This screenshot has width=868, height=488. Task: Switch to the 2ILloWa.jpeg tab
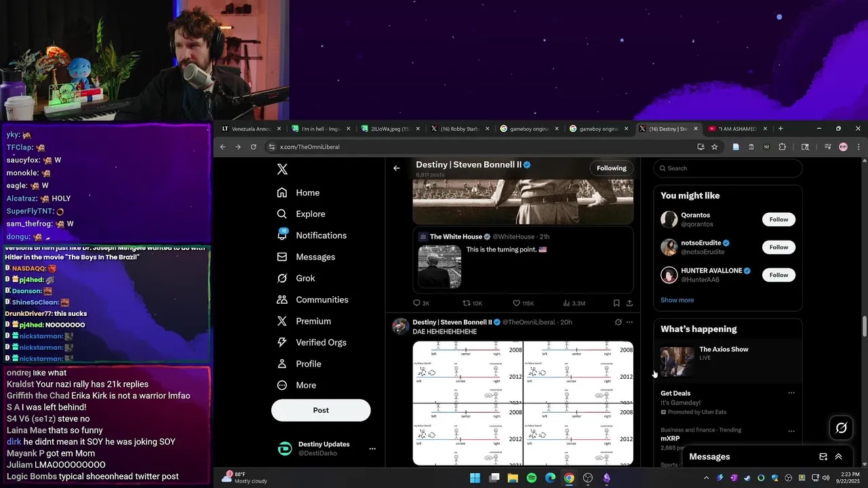391,129
